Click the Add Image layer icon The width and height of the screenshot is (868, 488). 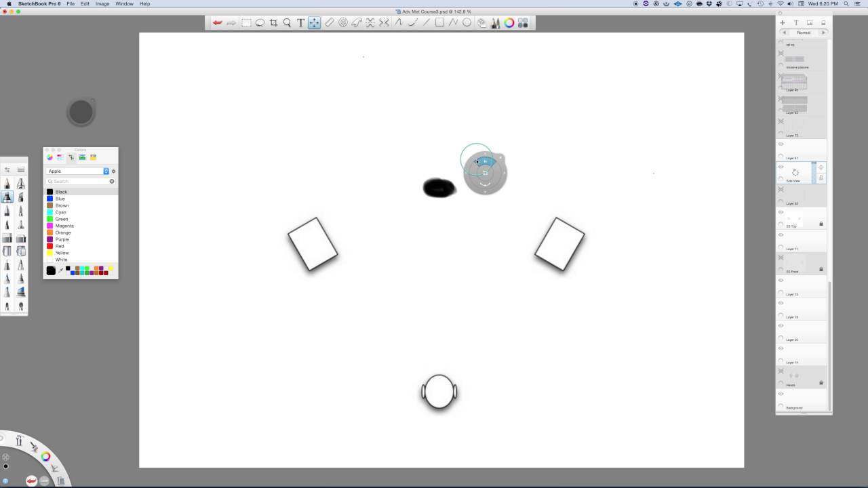[810, 23]
